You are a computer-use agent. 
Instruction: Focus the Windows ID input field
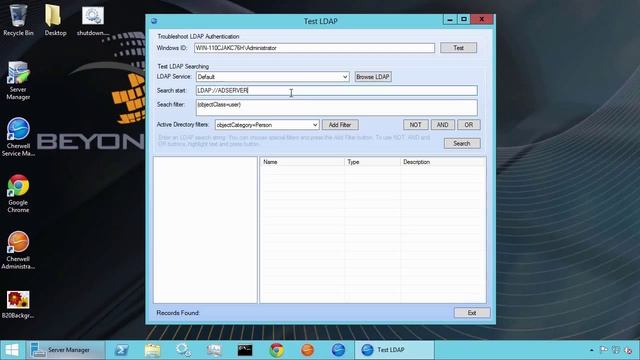314,48
